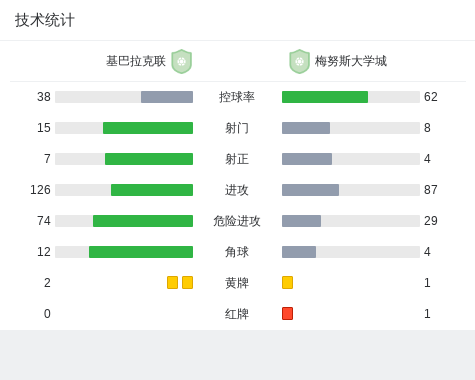Click the 危险进攻 label
475x380 pixels.
[237, 221]
